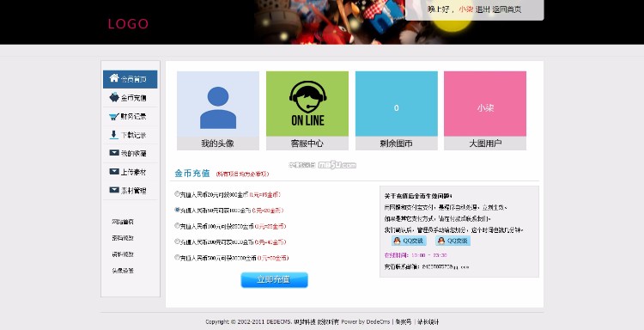Choose the recharge 200元 radio option
Screen dimensions: 644x330
click(177, 241)
